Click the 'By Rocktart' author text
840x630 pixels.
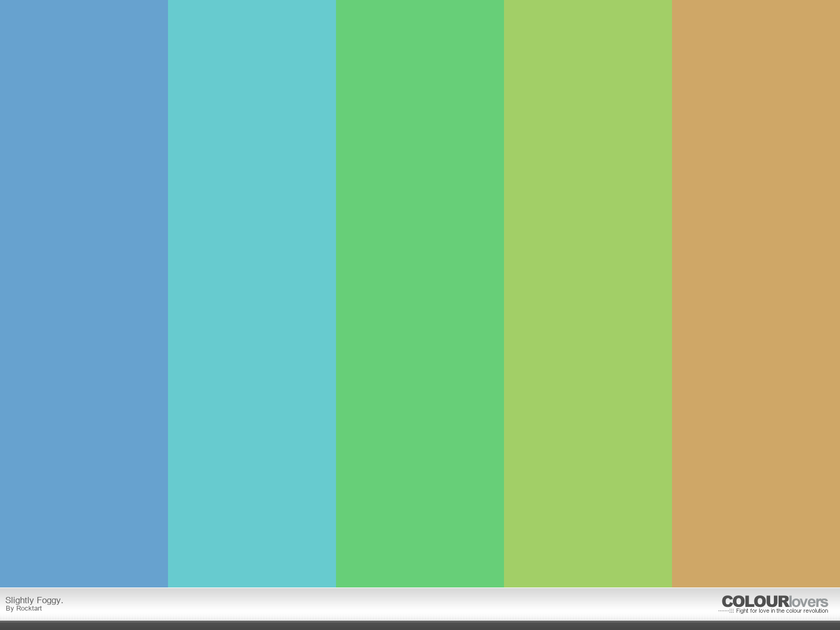(x=24, y=608)
